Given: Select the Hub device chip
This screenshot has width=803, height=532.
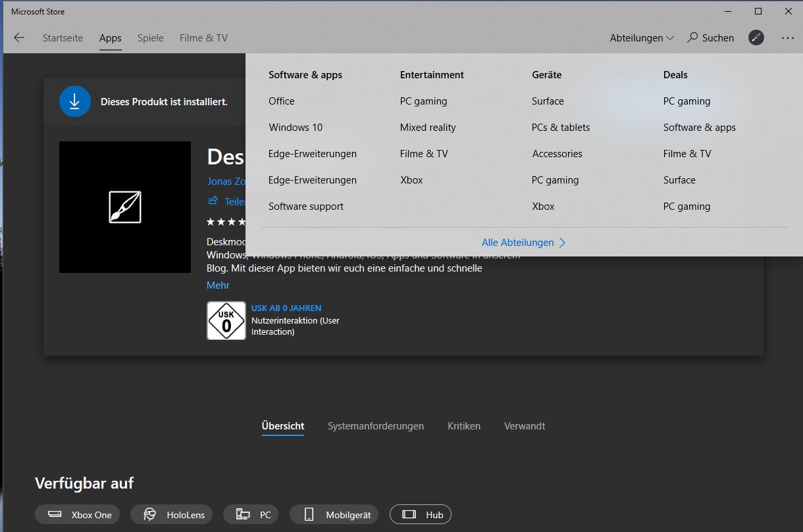Looking at the screenshot, I should [421, 514].
